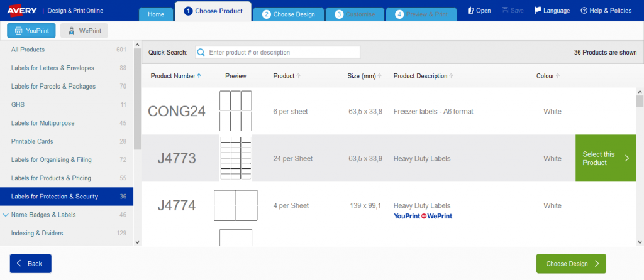This screenshot has height=280, width=644.
Task: Click Select this Product for J4773
Action: pyautogui.click(x=606, y=158)
